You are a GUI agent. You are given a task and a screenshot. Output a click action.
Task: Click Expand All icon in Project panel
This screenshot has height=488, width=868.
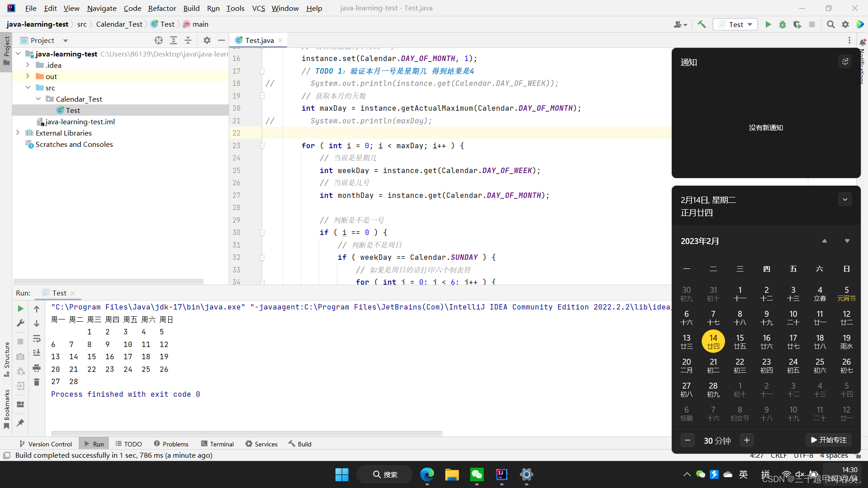[x=173, y=40]
